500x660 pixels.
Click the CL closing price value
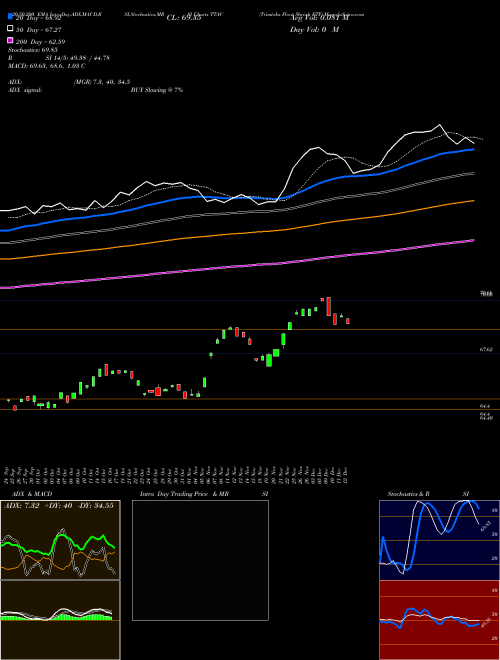184,18
